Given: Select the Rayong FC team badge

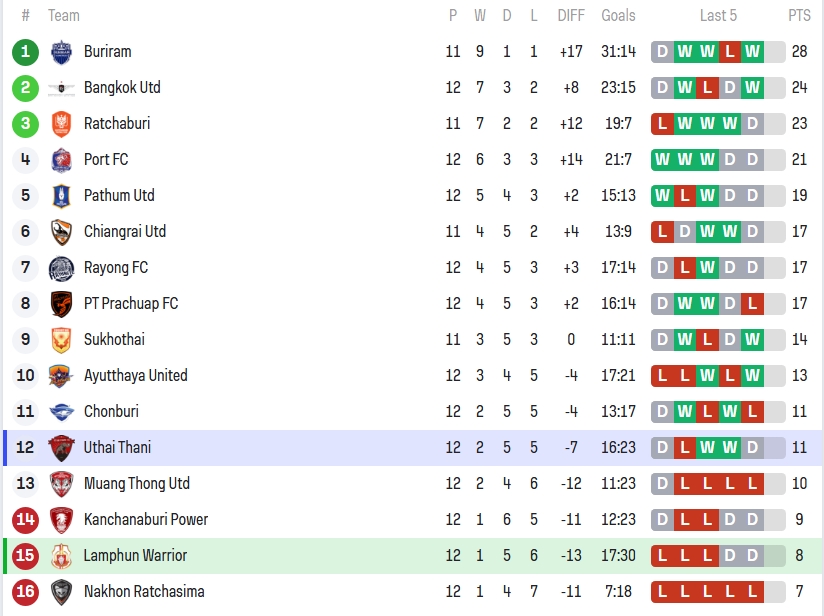Looking at the screenshot, I should pyautogui.click(x=61, y=268).
